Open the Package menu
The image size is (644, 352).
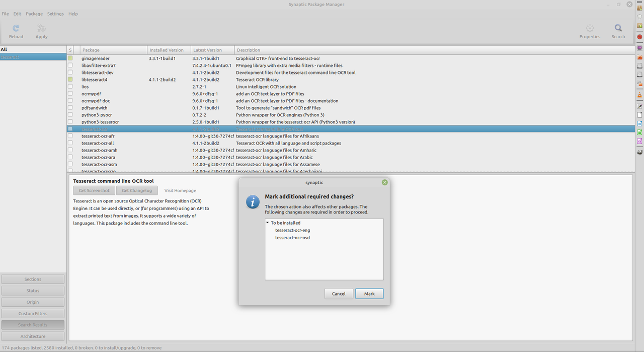[x=34, y=14]
